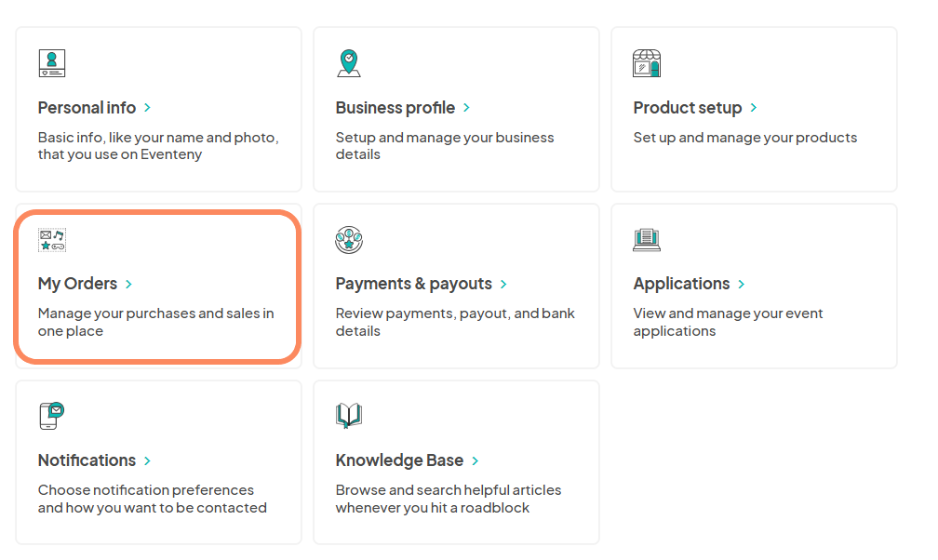Click the Notifications phone message icon
Screen dimensions: 938x560
click(x=51, y=415)
